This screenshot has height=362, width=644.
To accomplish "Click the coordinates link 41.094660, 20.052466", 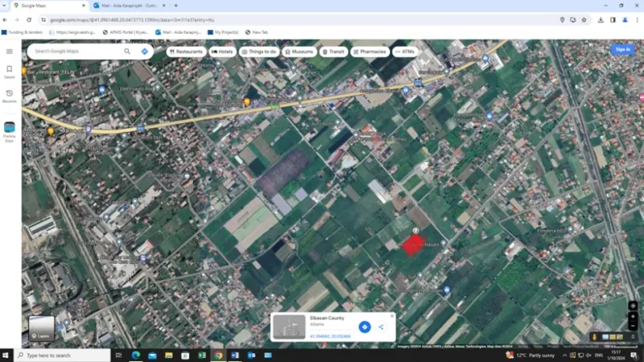I will point(330,336).
